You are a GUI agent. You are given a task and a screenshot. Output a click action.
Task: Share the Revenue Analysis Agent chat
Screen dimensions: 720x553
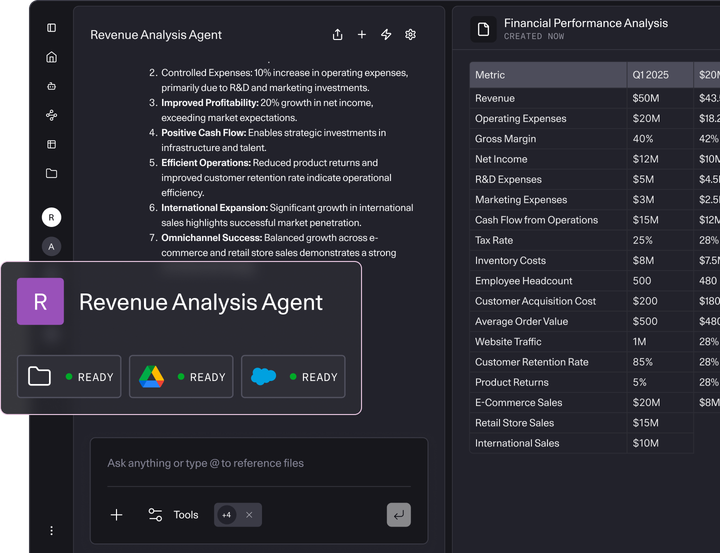(x=338, y=34)
